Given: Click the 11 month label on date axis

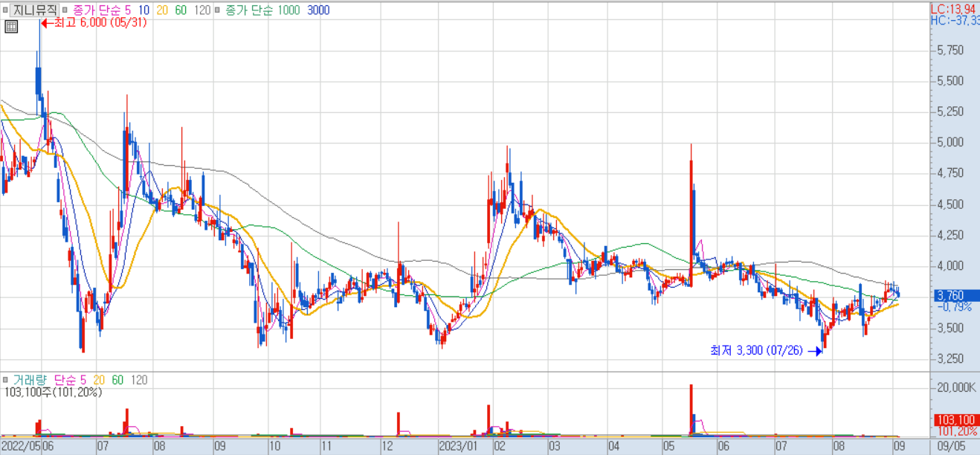Looking at the screenshot, I should pyautogui.click(x=327, y=447).
